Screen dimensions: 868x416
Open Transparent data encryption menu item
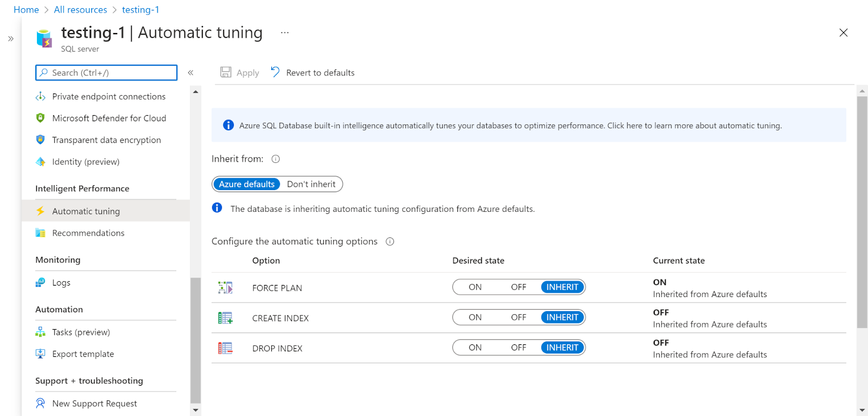click(106, 140)
